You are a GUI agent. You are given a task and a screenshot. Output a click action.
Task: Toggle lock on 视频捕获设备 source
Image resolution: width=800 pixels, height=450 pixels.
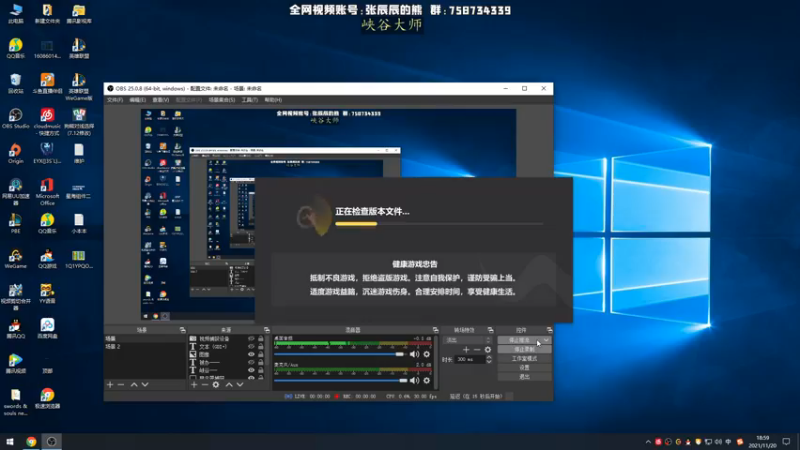point(261,338)
